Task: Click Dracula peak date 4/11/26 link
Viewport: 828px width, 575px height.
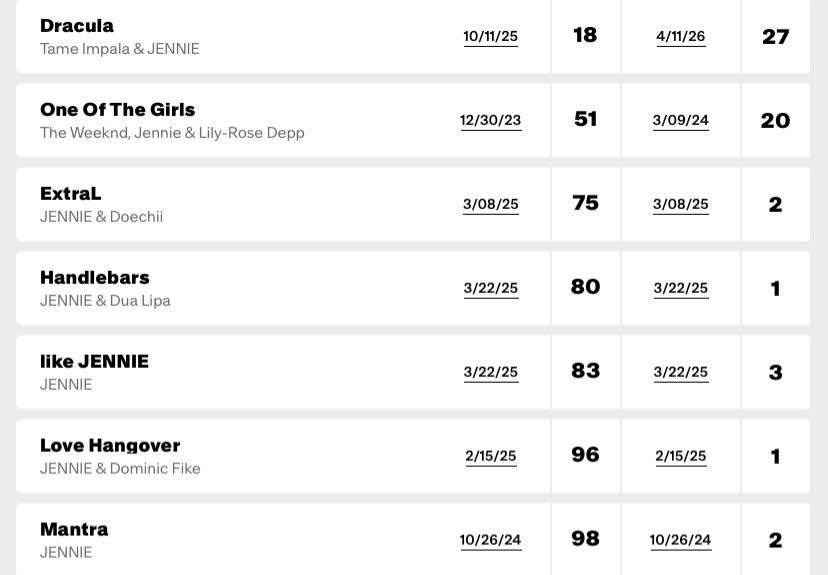Action: [680, 36]
